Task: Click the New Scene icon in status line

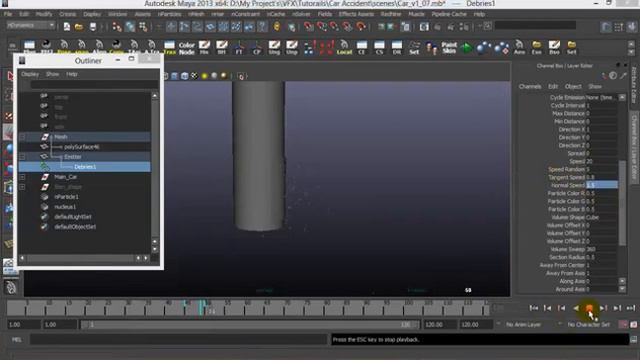Action: pos(67,27)
